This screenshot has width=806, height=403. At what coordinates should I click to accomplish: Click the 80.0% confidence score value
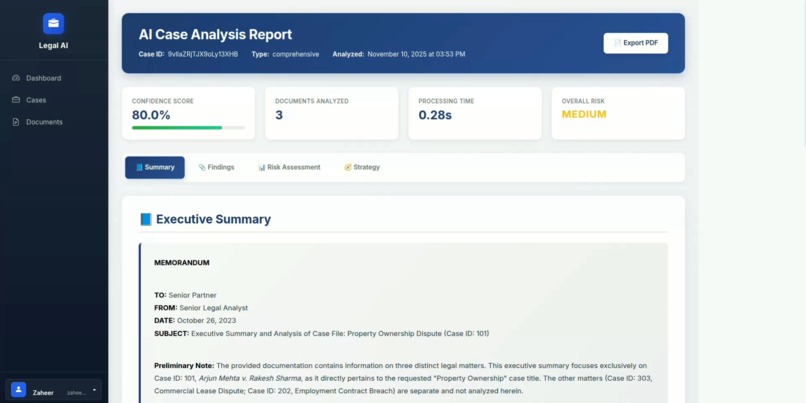coord(151,115)
